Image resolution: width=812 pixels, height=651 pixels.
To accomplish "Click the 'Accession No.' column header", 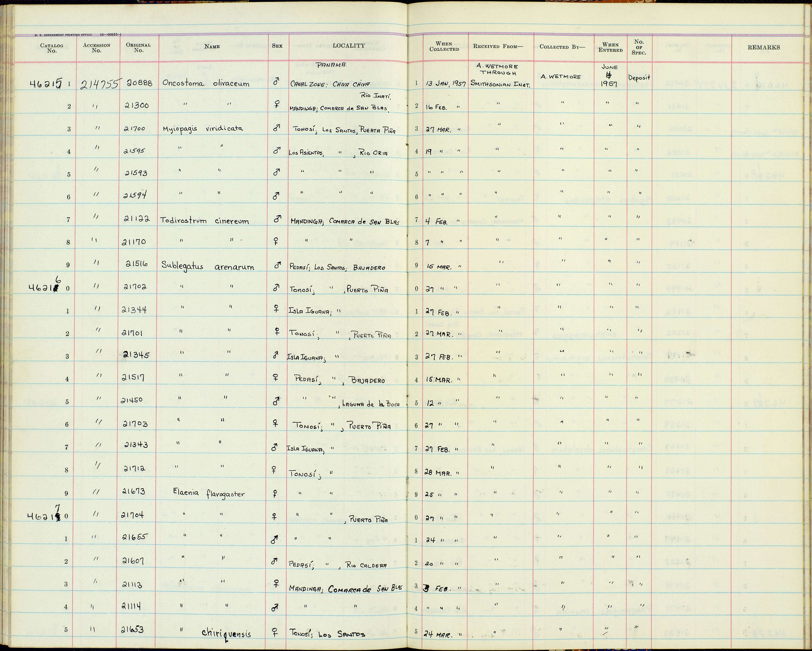I will click(97, 48).
